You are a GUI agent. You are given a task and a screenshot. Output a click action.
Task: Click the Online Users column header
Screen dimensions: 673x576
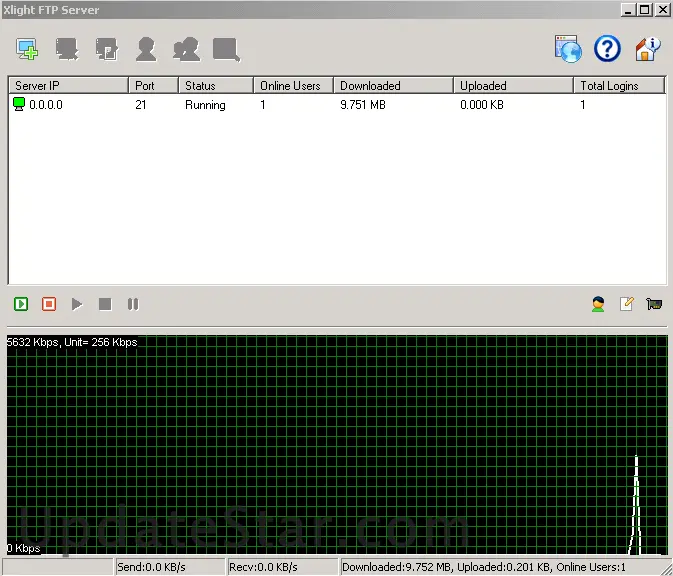(293, 86)
